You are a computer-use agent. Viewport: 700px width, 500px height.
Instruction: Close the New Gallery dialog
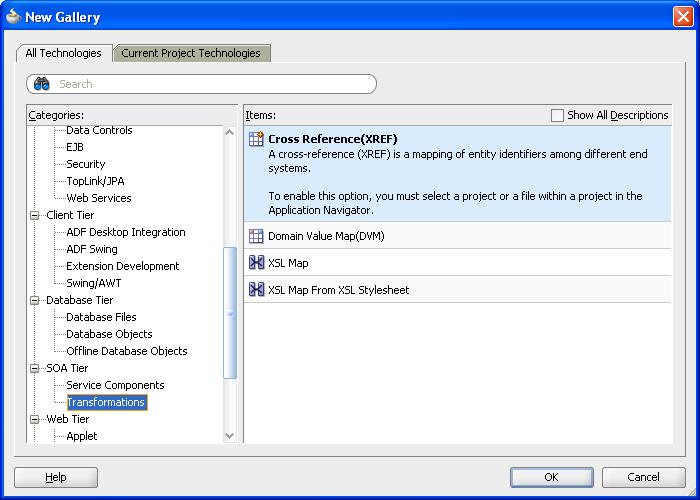coord(683,17)
